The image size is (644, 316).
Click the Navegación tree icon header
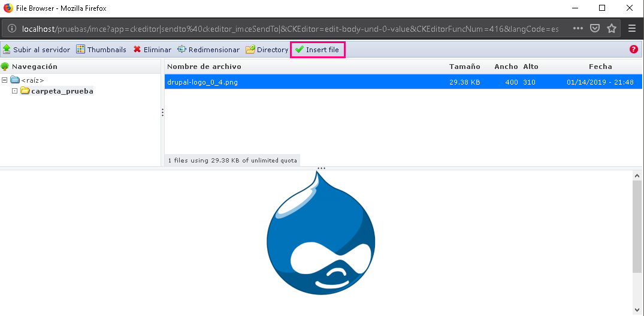click(x=5, y=67)
